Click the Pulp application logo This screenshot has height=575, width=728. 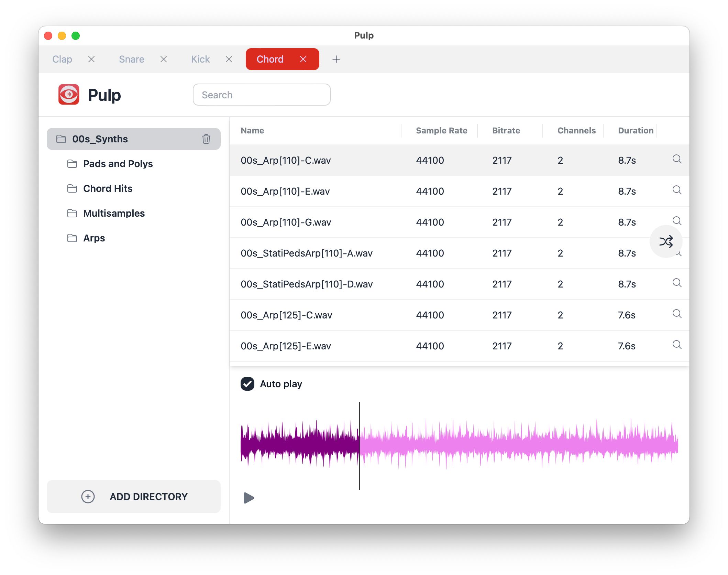(69, 95)
